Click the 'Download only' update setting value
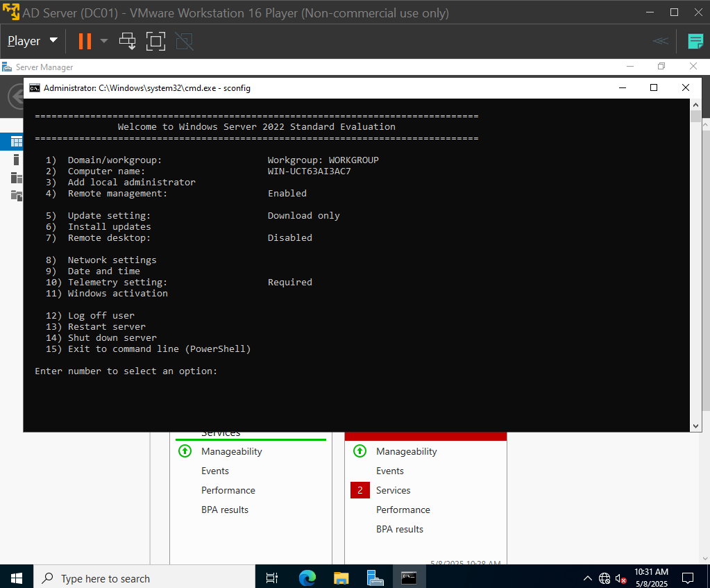The width and height of the screenshot is (710, 588). click(x=304, y=216)
